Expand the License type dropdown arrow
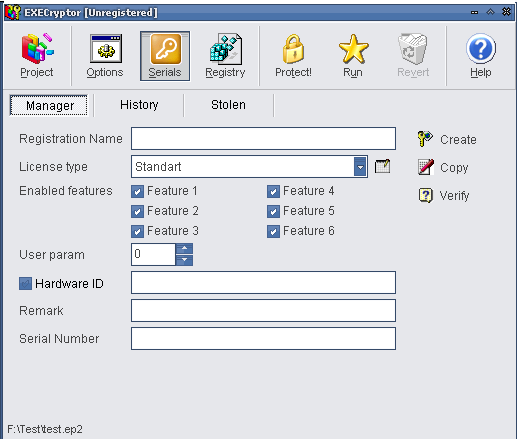The width and height of the screenshot is (517, 439). 360,166
